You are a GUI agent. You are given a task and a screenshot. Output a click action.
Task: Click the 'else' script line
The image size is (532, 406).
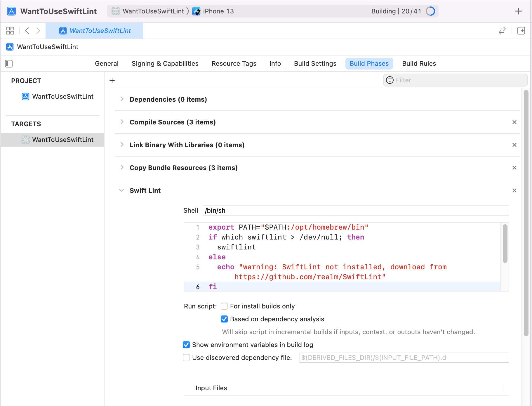(217, 257)
